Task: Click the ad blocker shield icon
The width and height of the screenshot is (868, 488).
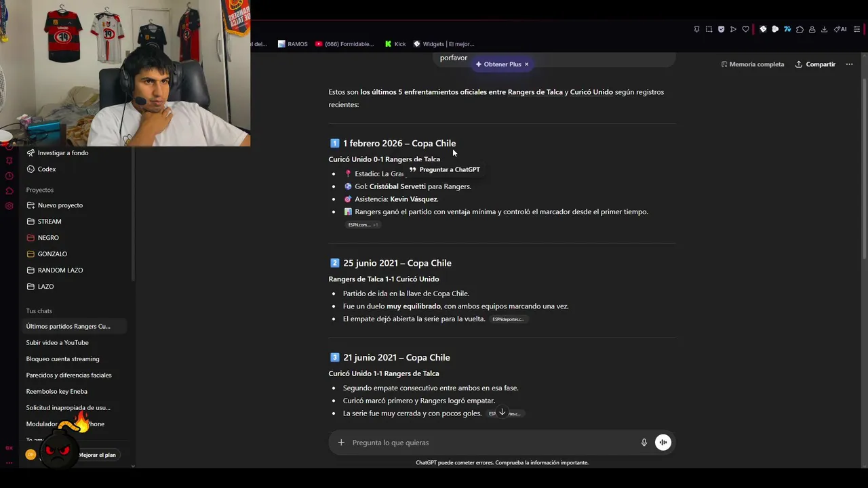Action: [721, 29]
